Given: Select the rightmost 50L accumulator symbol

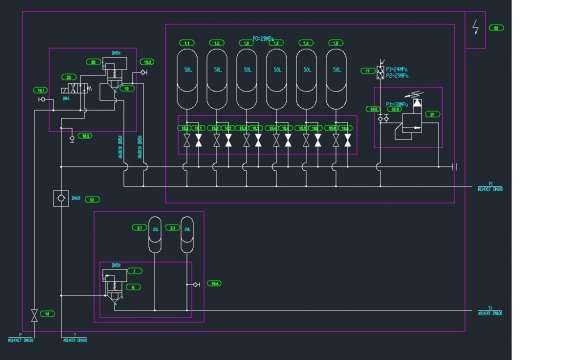Looking at the screenshot, I should pyautogui.click(x=336, y=79).
